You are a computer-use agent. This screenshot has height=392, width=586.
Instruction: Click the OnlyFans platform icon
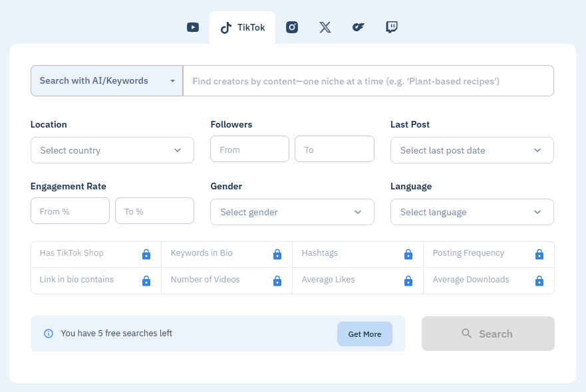359,27
